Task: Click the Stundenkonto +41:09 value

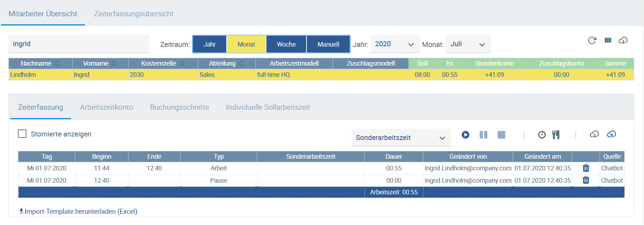Action: pos(494,75)
